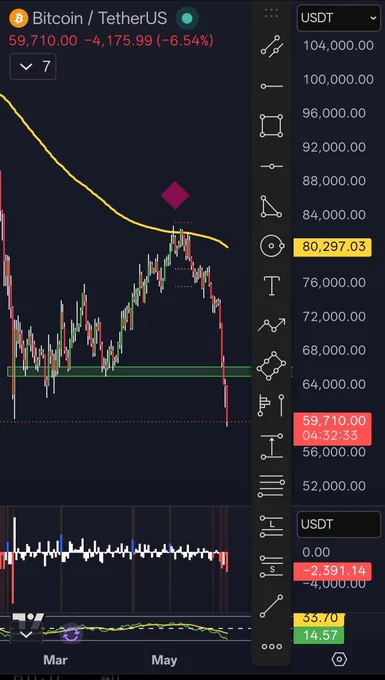Click the 92,000.00 price scale label

[334, 147]
